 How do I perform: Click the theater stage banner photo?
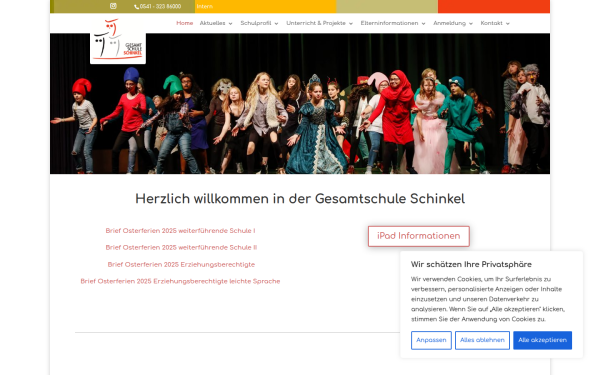(x=300, y=104)
